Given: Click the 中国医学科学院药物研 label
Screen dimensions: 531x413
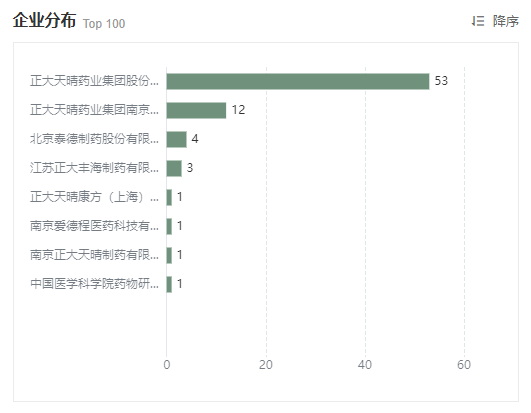Looking at the screenshot, I should click(94, 284).
